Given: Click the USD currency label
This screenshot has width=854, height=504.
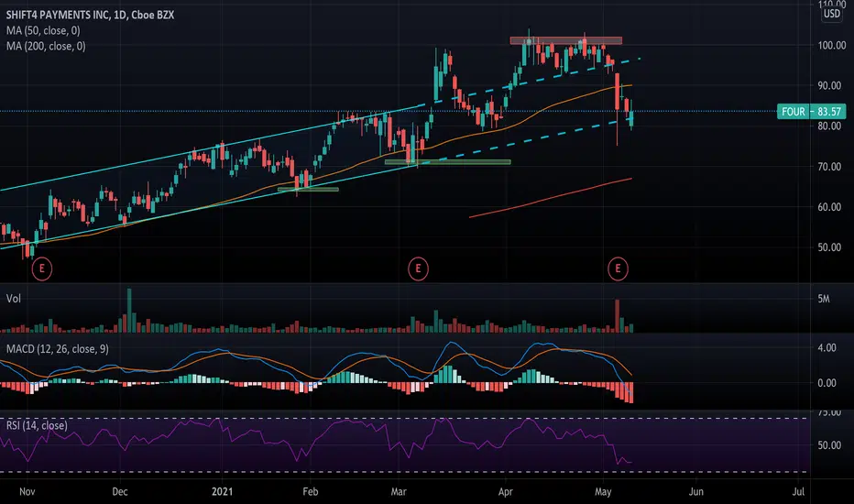Looking at the screenshot, I should coord(832,14).
